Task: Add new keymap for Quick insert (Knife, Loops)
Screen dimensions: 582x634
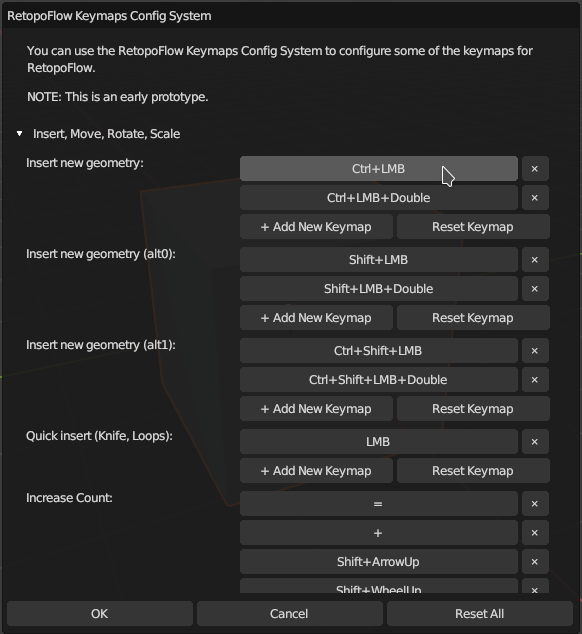Action: tap(316, 471)
